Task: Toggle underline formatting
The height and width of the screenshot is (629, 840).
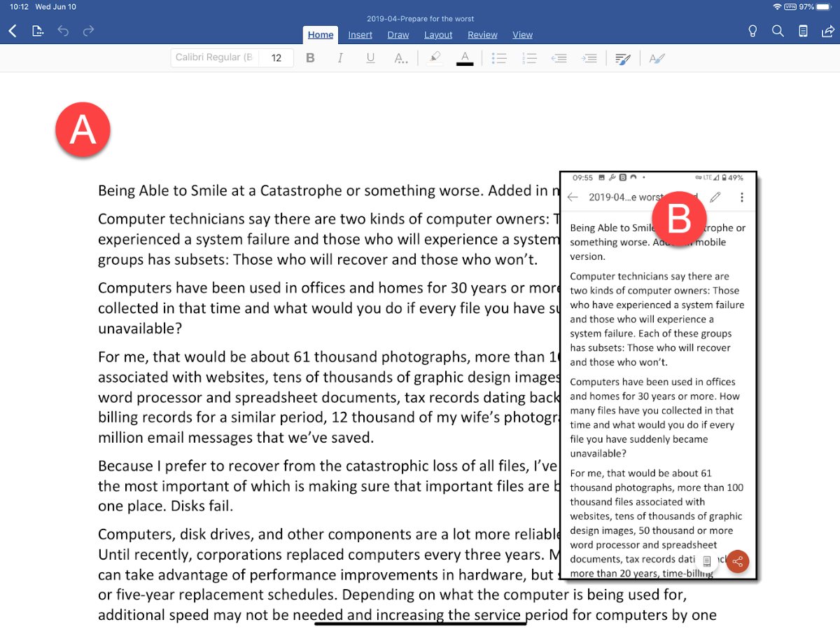Action: (370, 58)
